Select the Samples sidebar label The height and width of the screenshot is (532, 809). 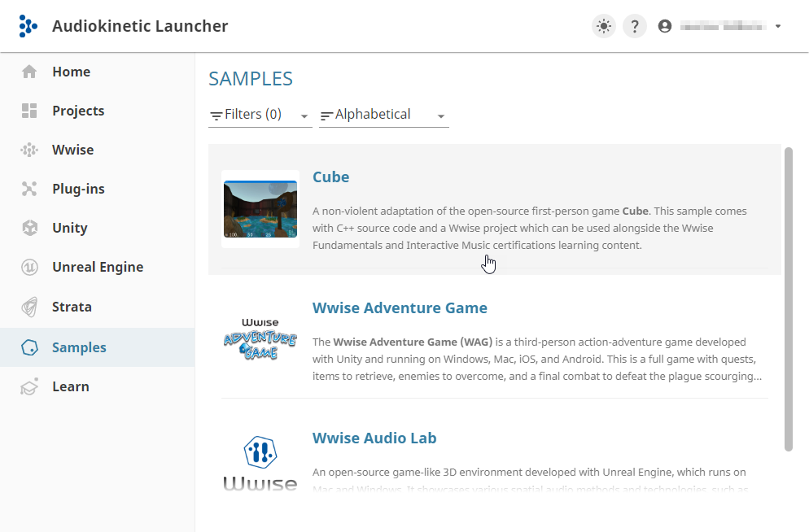coord(79,347)
